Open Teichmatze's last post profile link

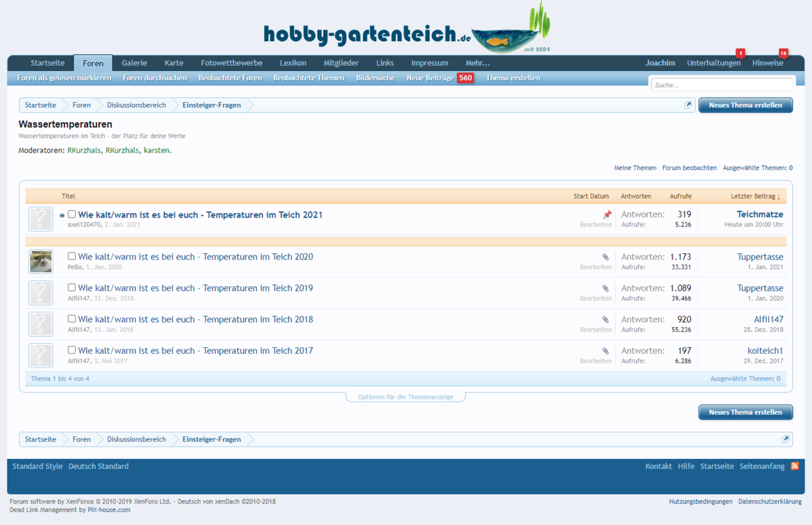point(760,214)
